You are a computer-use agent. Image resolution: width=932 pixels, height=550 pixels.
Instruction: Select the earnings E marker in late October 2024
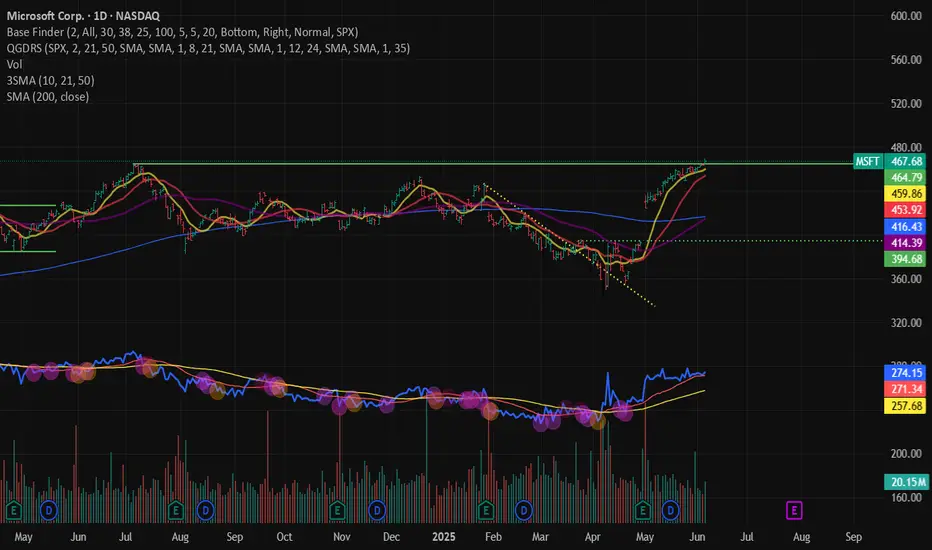click(337, 510)
